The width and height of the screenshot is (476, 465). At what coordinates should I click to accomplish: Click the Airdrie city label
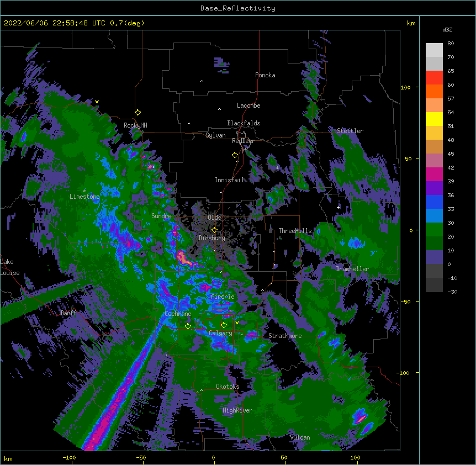click(223, 297)
